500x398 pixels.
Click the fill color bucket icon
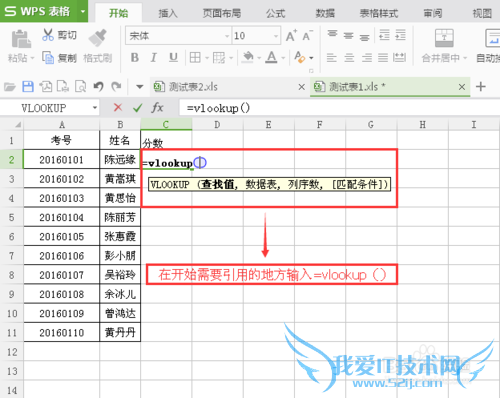[248, 58]
